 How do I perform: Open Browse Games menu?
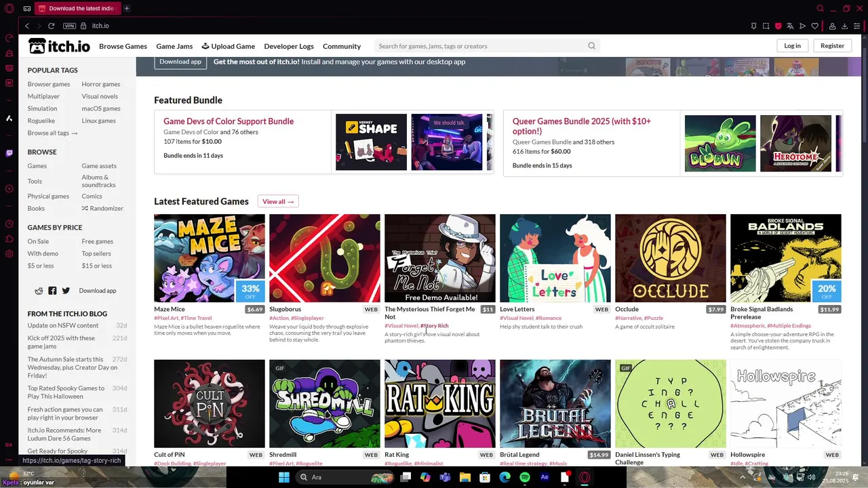(x=123, y=46)
